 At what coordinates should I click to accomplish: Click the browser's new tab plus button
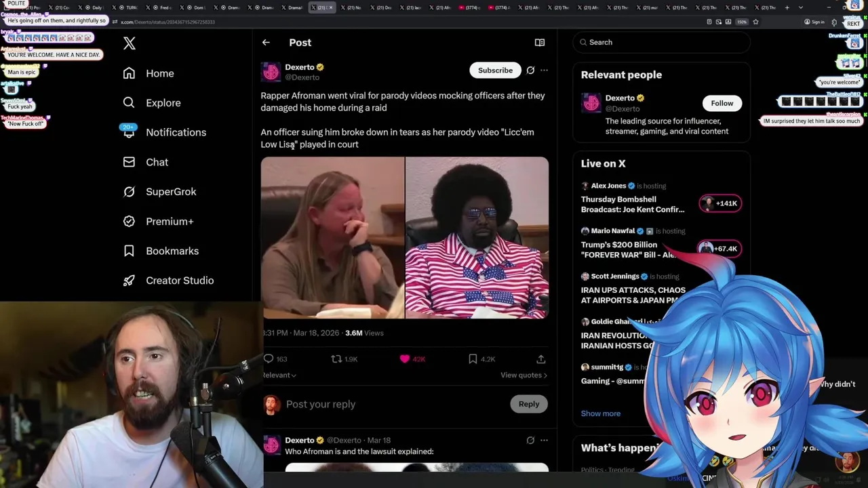coord(787,7)
